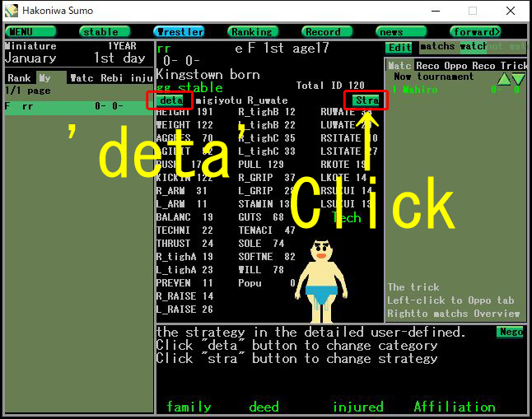
Task: Click the 'PREVEN 11' stat
Action: pyautogui.click(x=184, y=283)
